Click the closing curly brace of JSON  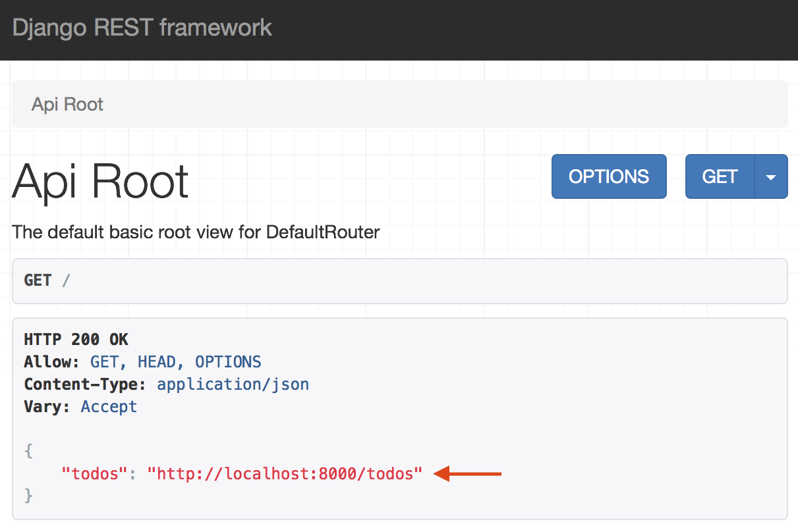coord(28,496)
